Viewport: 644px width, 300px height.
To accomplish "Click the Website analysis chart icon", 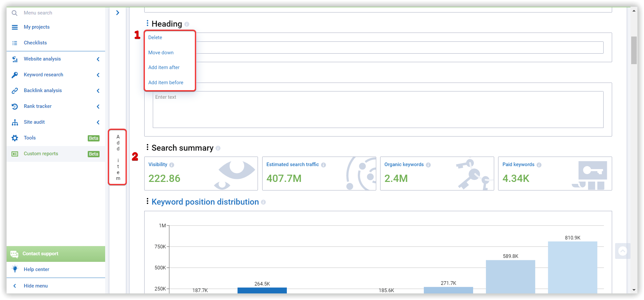I will pyautogui.click(x=15, y=59).
